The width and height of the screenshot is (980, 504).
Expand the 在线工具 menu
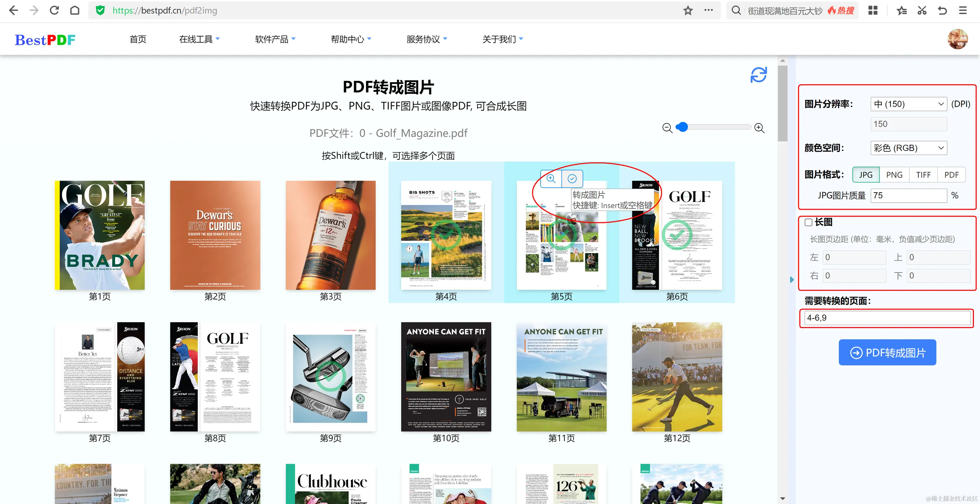pos(199,39)
